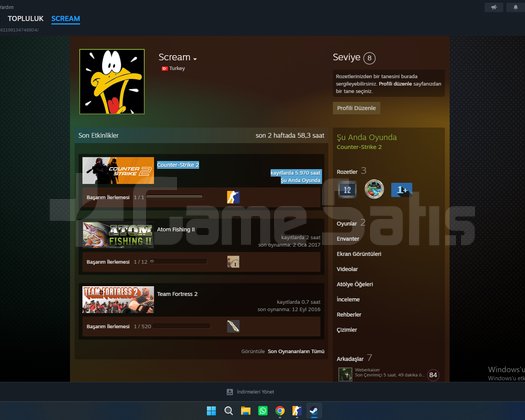Click the Profili Düzenle button

click(356, 108)
